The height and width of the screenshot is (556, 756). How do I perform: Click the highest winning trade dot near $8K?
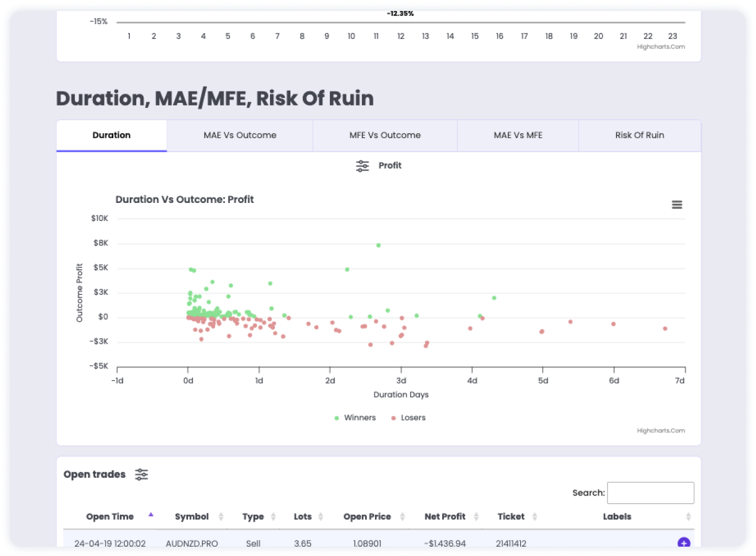coord(378,245)
